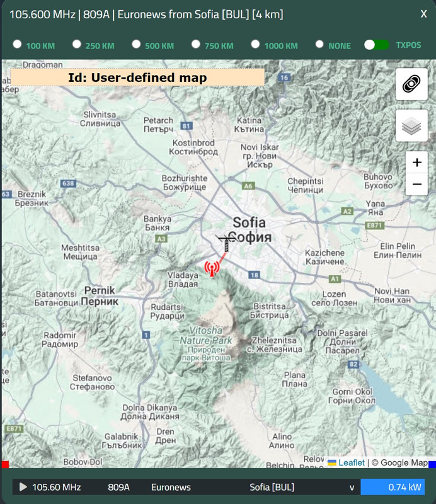
Task: Click the Breznik town label
Action: click(x=32, y=198)
